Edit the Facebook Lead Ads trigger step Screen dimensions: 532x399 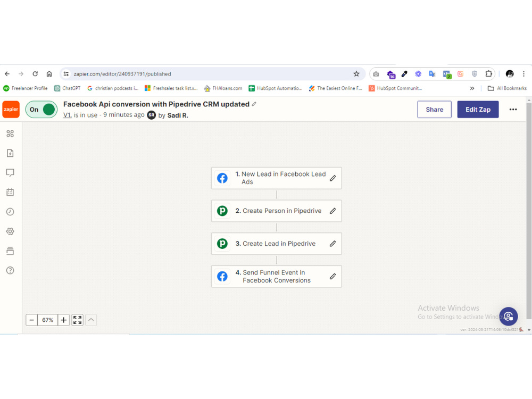332,178
